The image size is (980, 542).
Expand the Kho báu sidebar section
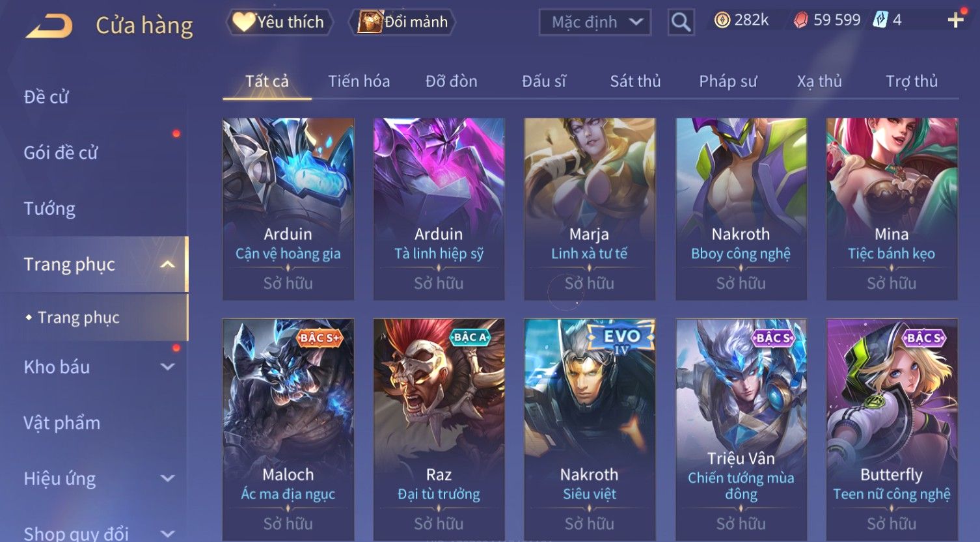pos(167,367)
